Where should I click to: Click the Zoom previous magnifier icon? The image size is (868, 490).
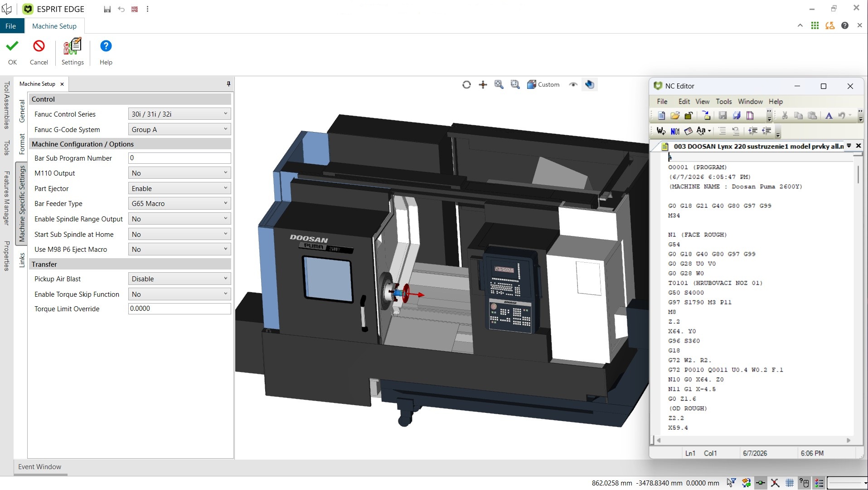tap(515, 84)
